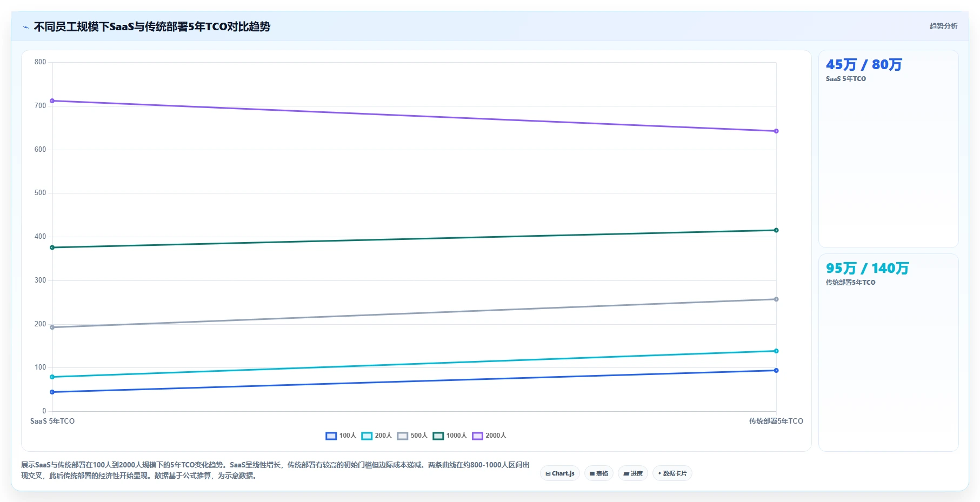The width and height of the screenshot is (980, 502).
Task: Click the 趋势分析 label in header
Action: click(x=943, y=26)
